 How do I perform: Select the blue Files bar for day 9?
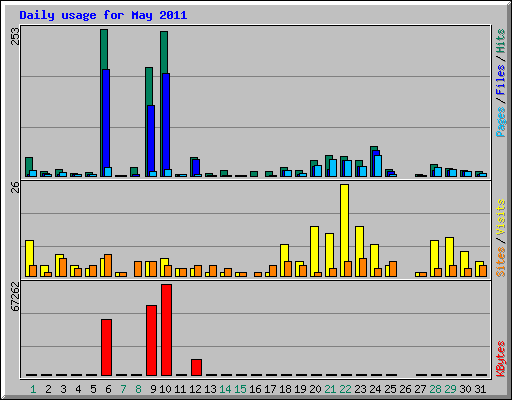151,138
